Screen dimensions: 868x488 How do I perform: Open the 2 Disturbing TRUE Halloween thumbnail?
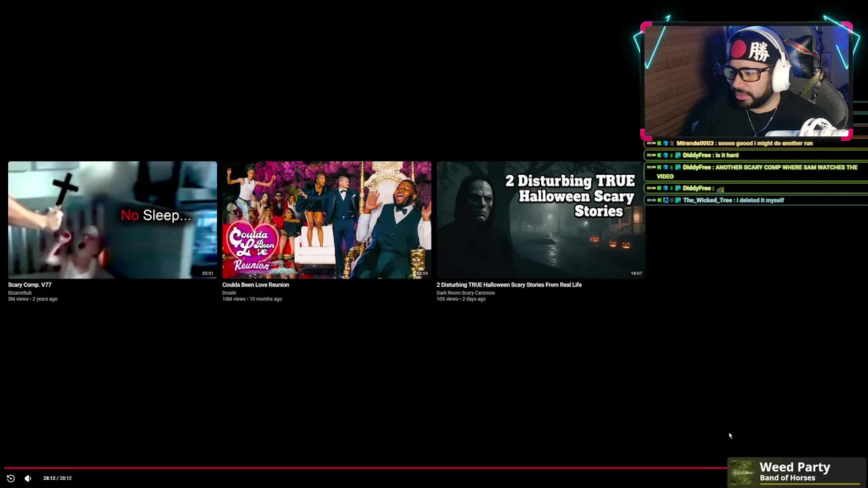541,220
